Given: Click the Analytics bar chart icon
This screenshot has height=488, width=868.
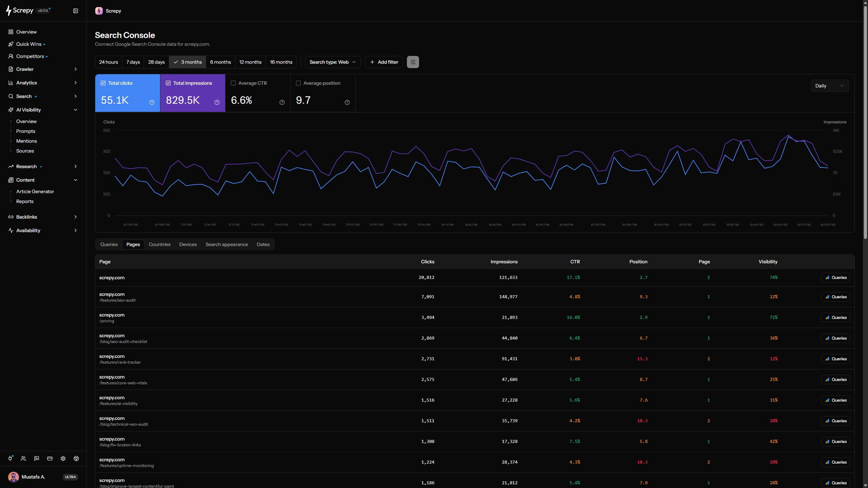Looking at the screenshot, I should pos(11,83).
